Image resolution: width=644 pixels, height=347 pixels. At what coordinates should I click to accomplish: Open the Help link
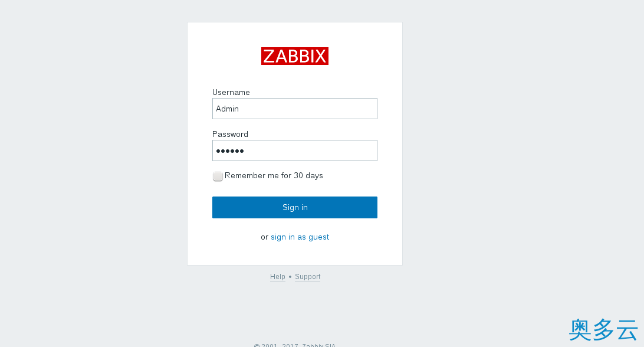point(277,277)
